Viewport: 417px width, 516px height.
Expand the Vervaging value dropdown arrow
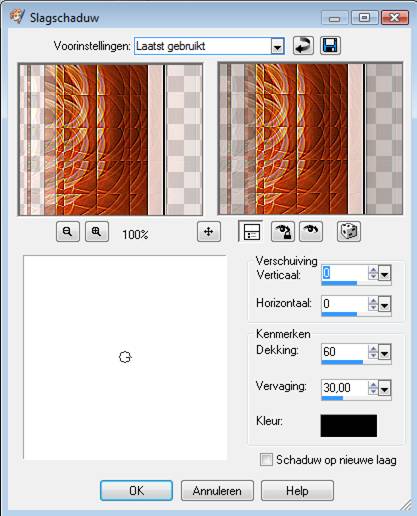(385, 389)
